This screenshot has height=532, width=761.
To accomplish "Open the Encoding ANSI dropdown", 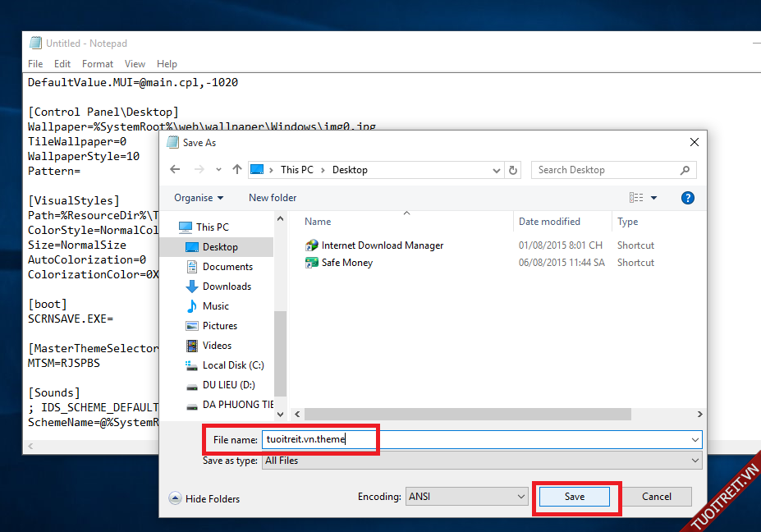I will point(465,497).
